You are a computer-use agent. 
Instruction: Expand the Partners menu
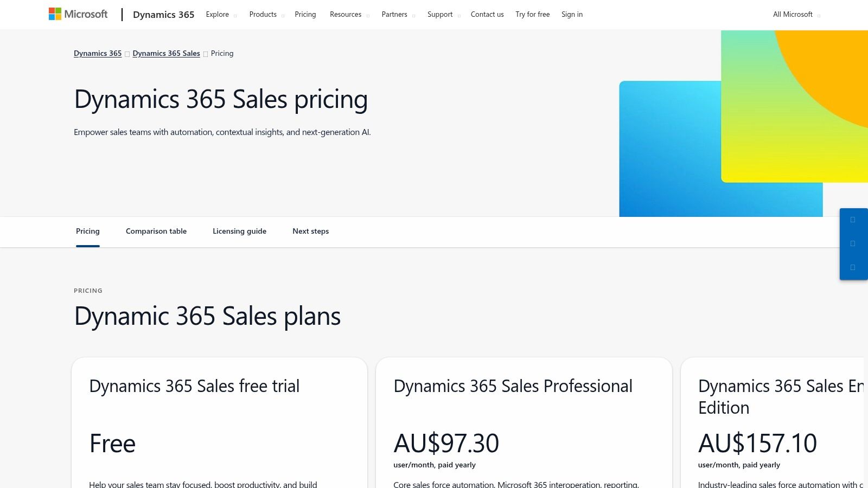click(x=398, y=15)
